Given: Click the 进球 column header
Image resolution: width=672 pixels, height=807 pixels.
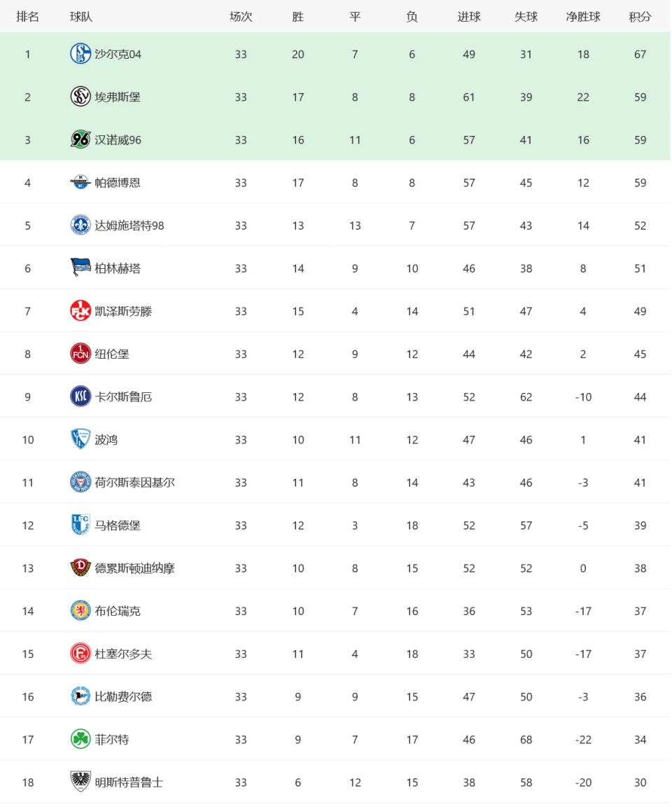Looking at the screenshot, I should 469,17.
